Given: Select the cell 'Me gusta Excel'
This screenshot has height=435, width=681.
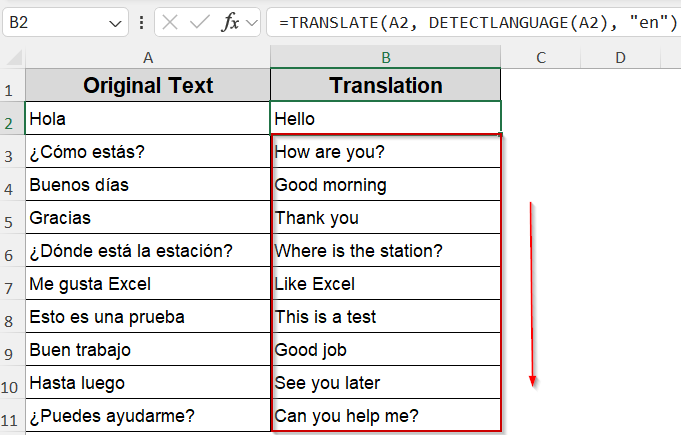Looking at the screenshot, I should [x=148, y=283].
